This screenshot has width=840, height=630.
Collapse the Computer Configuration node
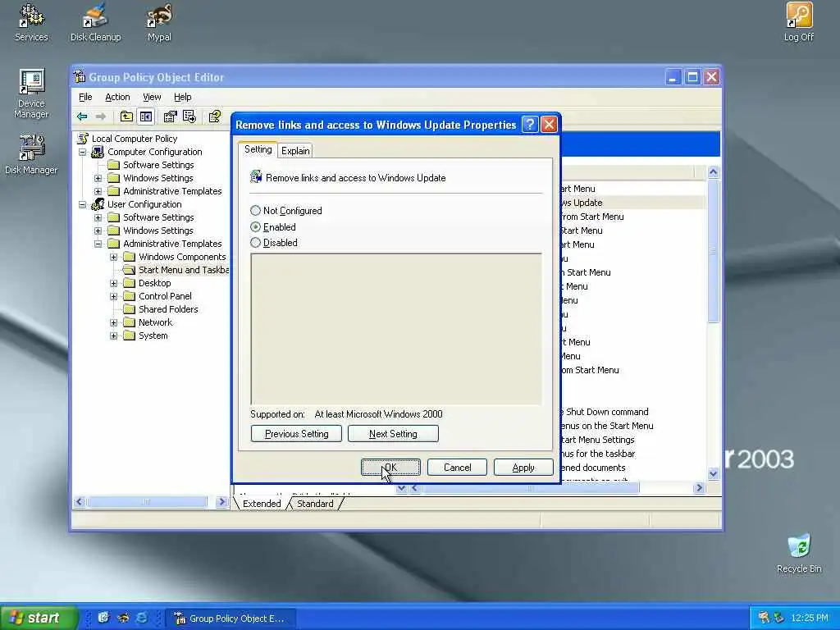[x=83, y=152]
